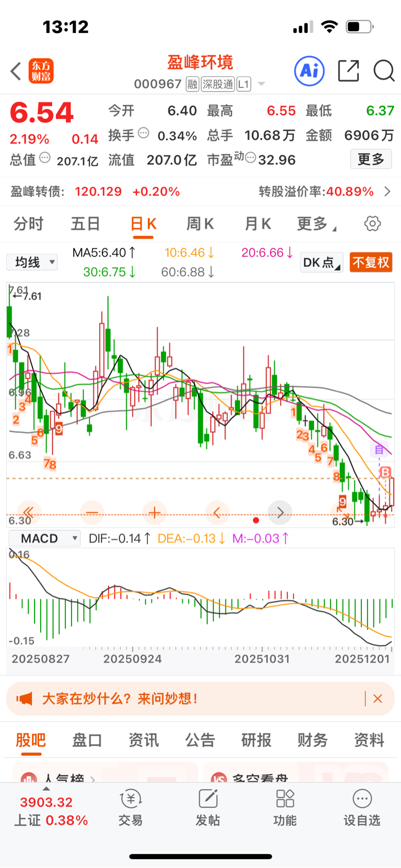Tap date label 20251031
Viewport: 401px width, 868px height.
coord(262,659)
